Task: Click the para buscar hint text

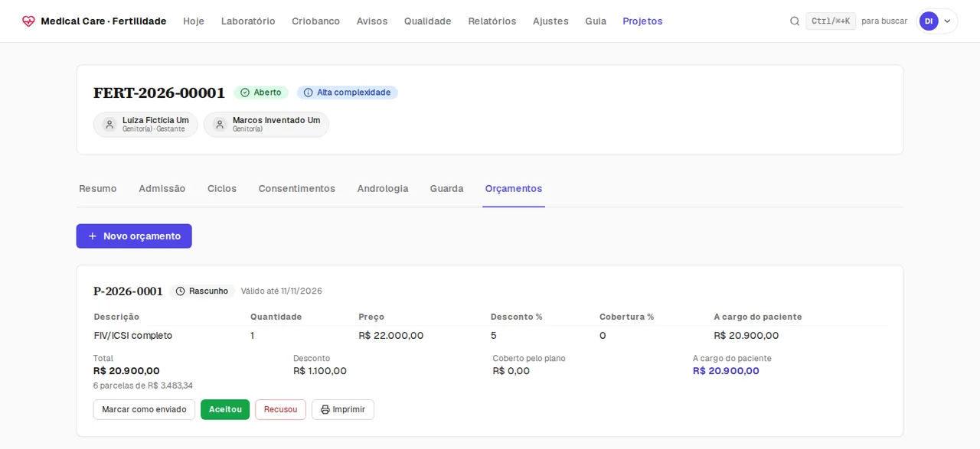Action: tap(884, 21)
